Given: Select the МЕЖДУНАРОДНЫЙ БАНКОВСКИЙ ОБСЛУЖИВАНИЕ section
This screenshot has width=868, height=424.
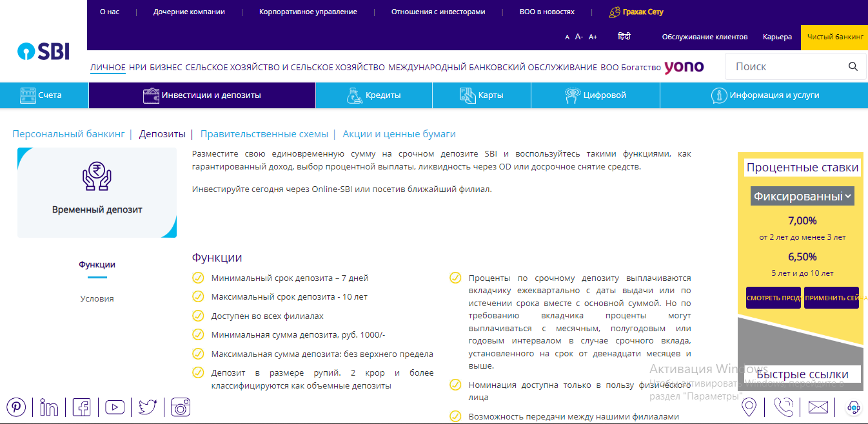Looking at the screenshot, I should click(493, 67).
